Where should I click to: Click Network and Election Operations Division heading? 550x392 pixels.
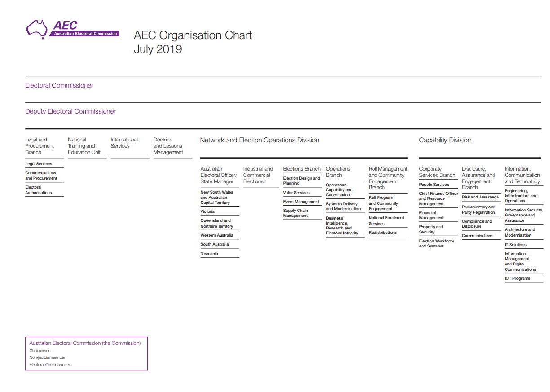point(260,140)
